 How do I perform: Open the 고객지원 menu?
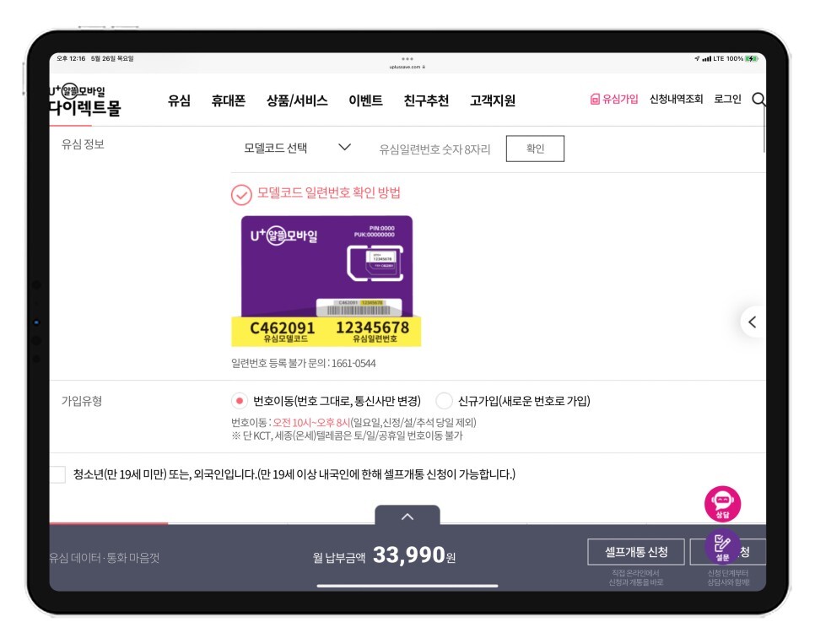click(x=493, y=100)
